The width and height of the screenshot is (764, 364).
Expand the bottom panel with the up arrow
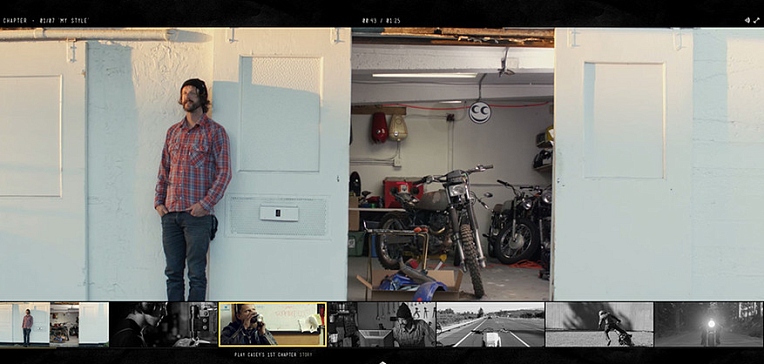[382, 362]
